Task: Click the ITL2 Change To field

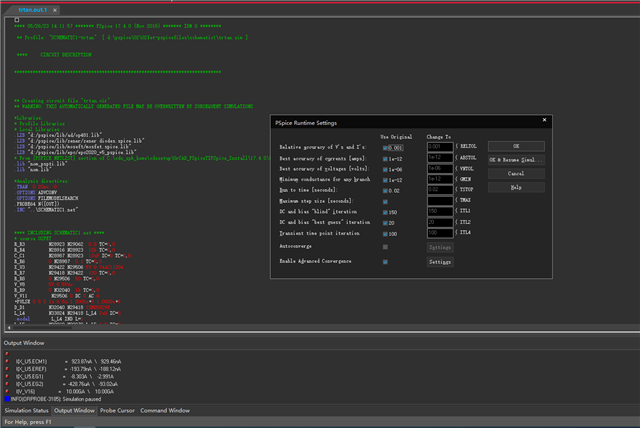Action: (x=440, y=222)
